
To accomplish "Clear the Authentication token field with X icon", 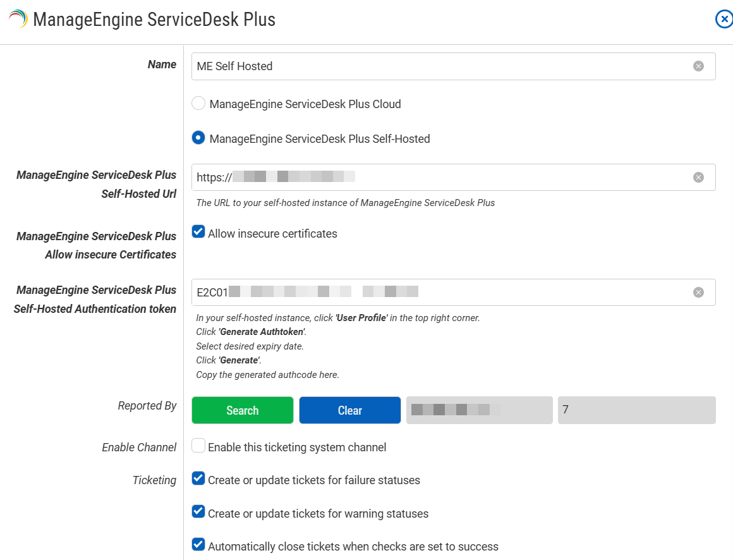I will click(698, 292).
